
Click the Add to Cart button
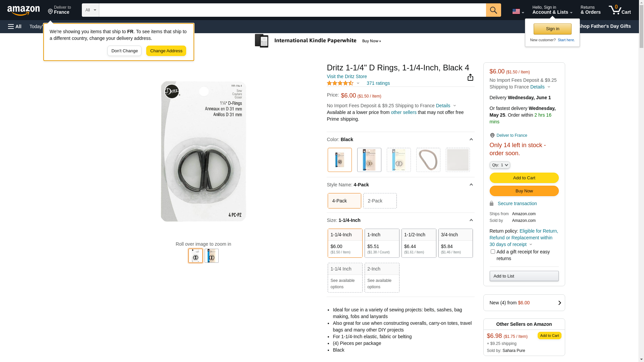(524, 178)
